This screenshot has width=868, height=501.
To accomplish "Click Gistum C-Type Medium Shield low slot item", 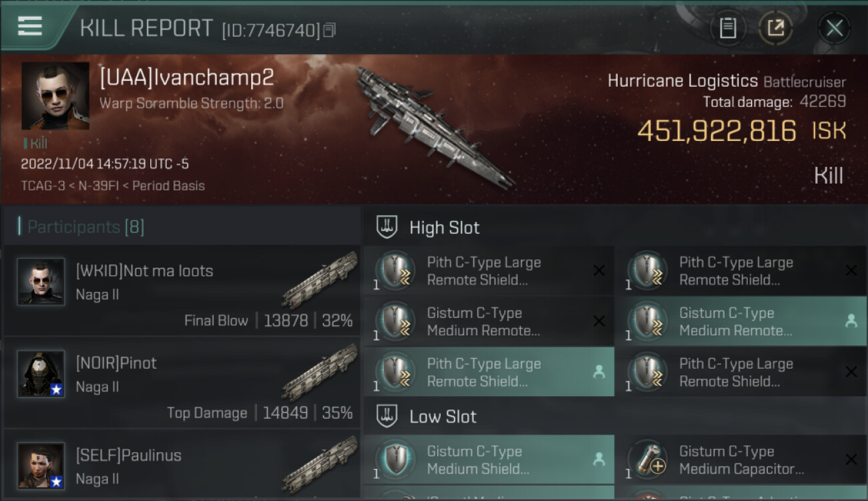I will click(x=488, y=460).
